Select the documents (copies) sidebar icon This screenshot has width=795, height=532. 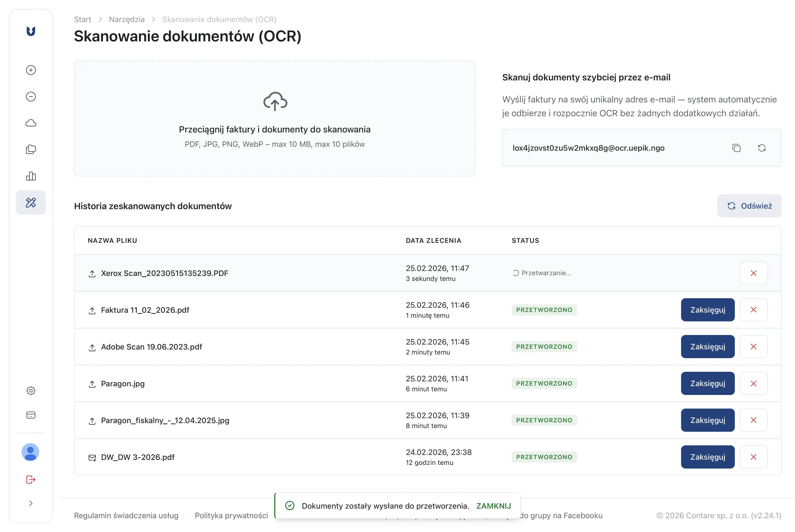(31, 149)
